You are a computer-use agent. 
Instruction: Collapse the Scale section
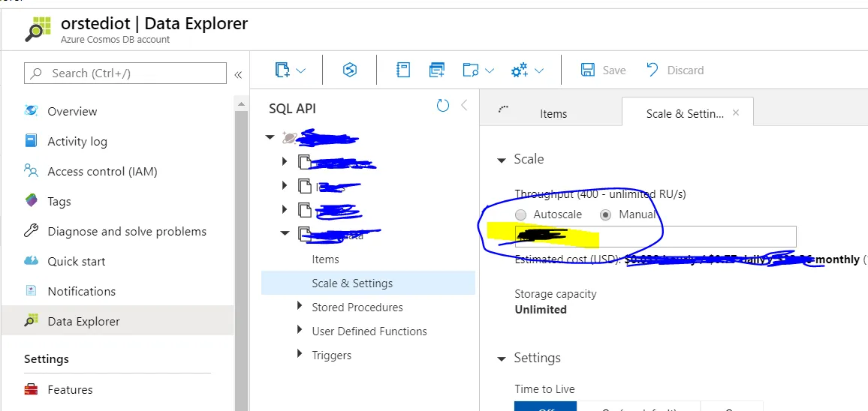502,160
